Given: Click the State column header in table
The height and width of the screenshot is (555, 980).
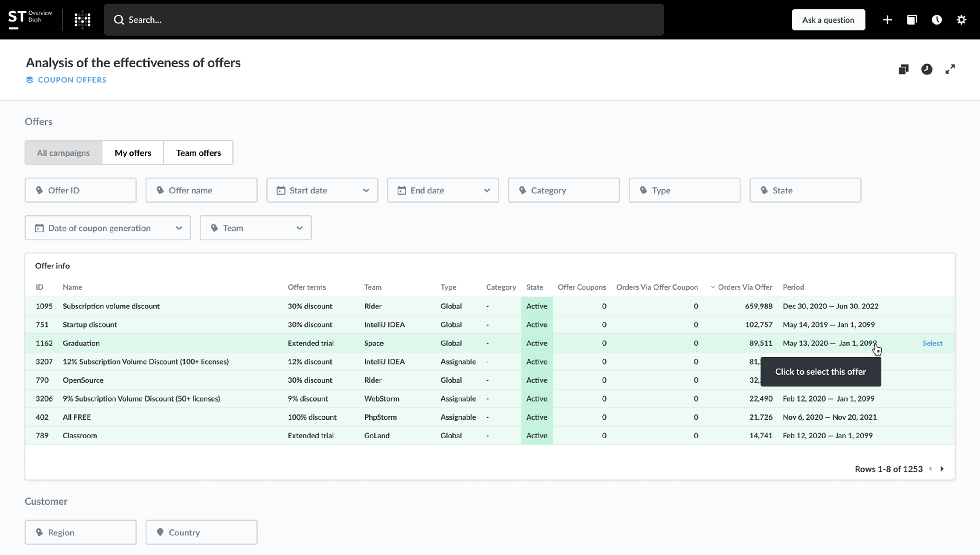Looking at the screenshot, I should point(535,287).
